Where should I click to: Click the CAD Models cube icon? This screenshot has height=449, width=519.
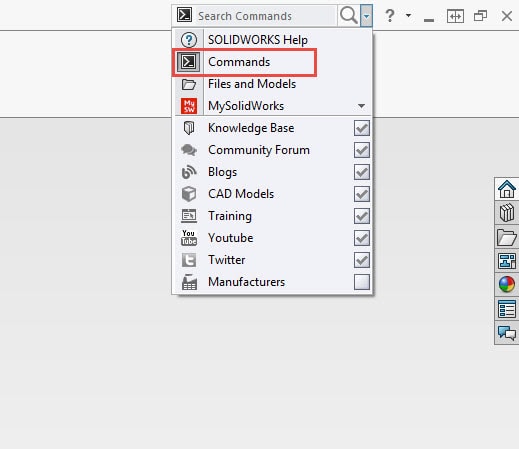click(x=189, y=194)
